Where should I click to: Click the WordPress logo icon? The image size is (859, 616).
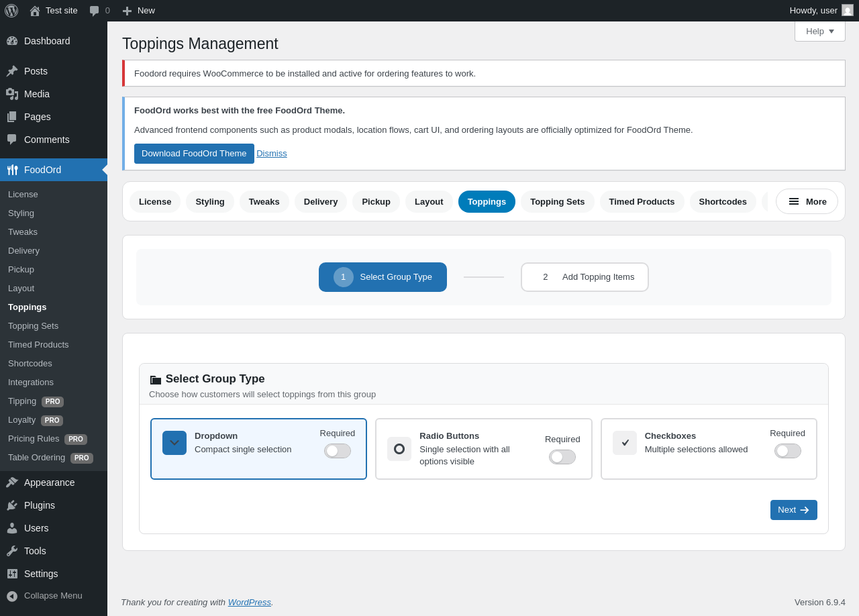pos(11,11)
